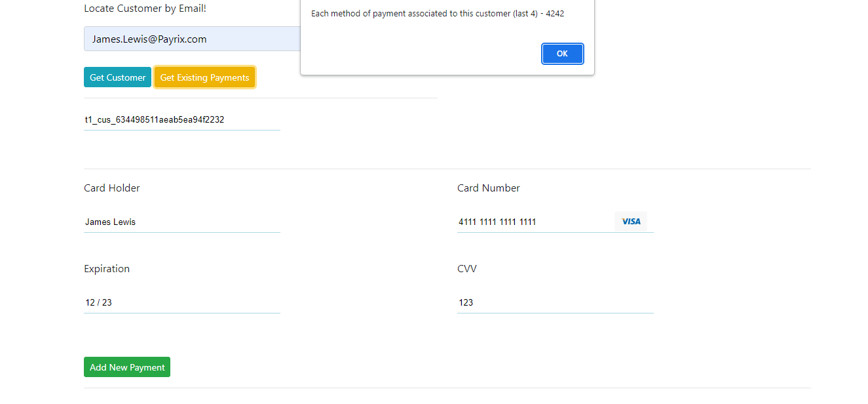Select the Get Existing Payments button
Image resolution: width=868 pixels, height=404 pixels.
(205, 77)
